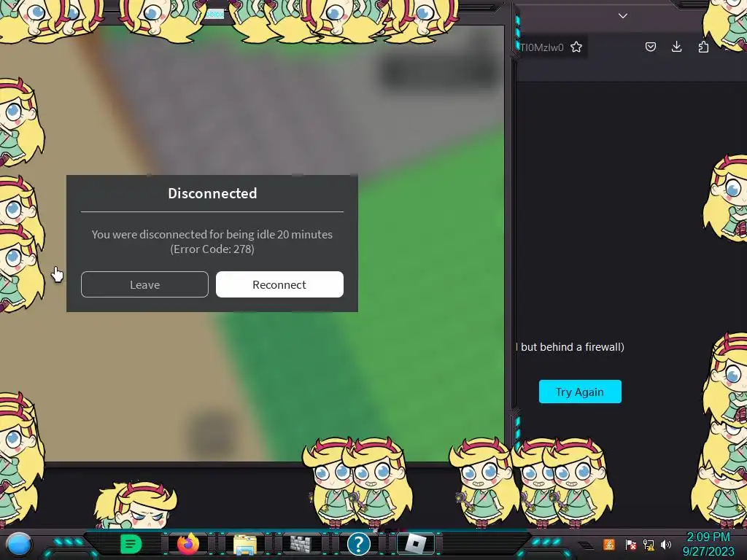Click the "(Error Code: 278)" text
The width and height of the screenshot is (747, 560).
pyautogui.click(x=212, y=249)
